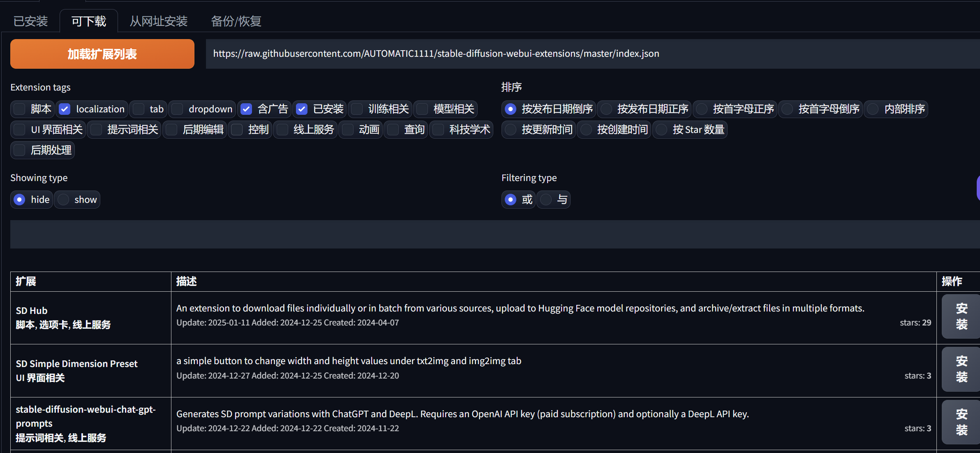Install the stable-diffusion-webui-chat-gpt-prompts extension
Viewport: 980px width, 453px height.
click(x=960, y=422)
